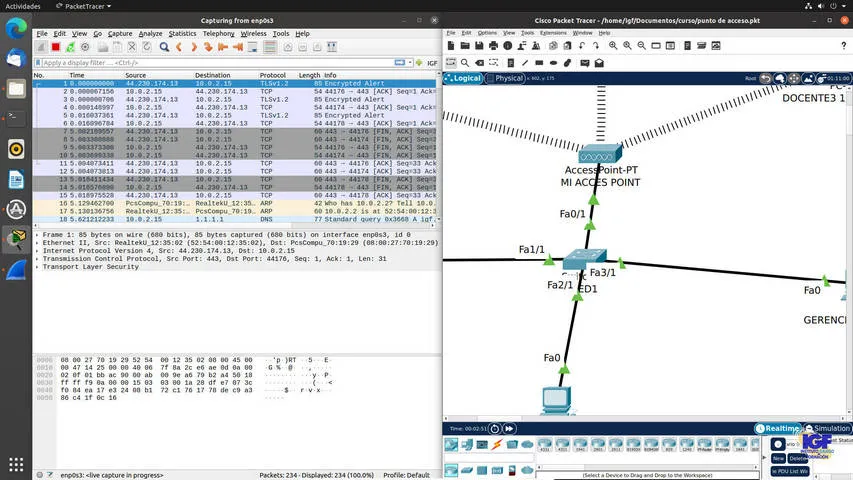The height and width of the screenshot is (480, 853).
Task: Switch to Simulation mode
Action: tap(827, 428)
